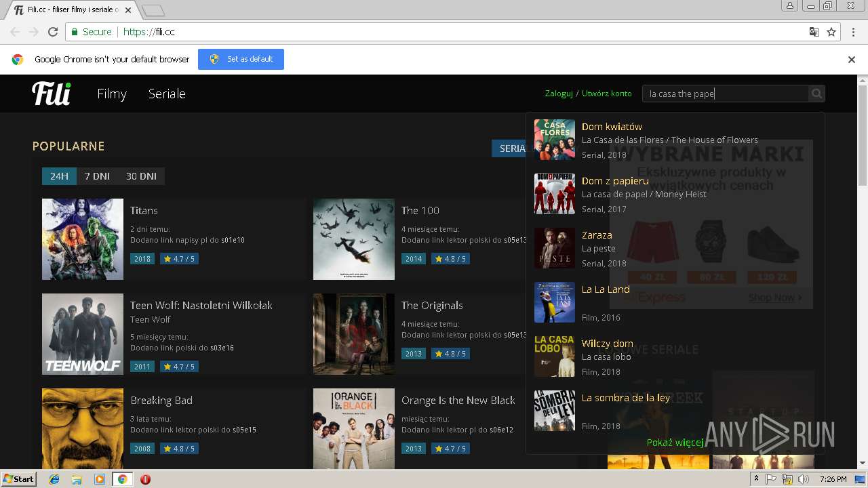Open The Originals poster
868x488 pixels.
(x=354, y=334)
